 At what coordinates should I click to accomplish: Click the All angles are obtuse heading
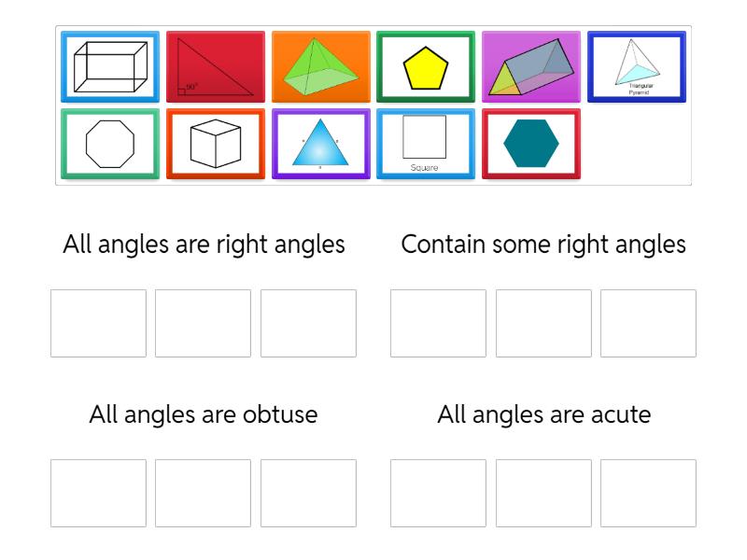[204, 414]
